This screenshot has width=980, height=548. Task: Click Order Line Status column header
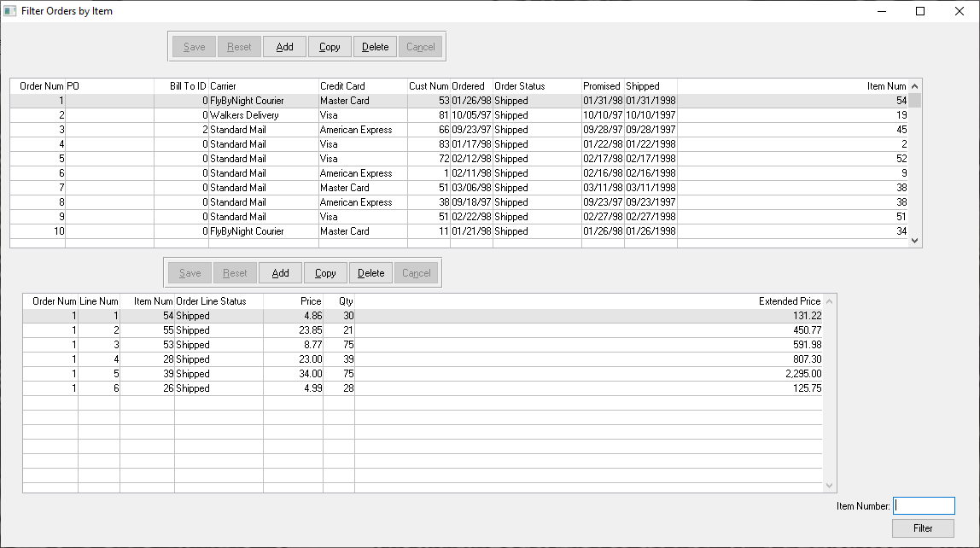[219, 301]
